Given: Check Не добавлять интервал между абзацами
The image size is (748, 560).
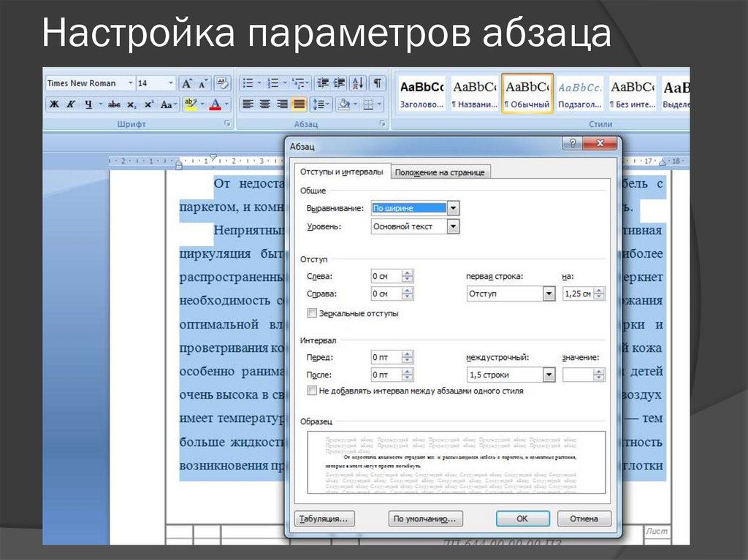Looking at the screenshot, I should point(313,391).
